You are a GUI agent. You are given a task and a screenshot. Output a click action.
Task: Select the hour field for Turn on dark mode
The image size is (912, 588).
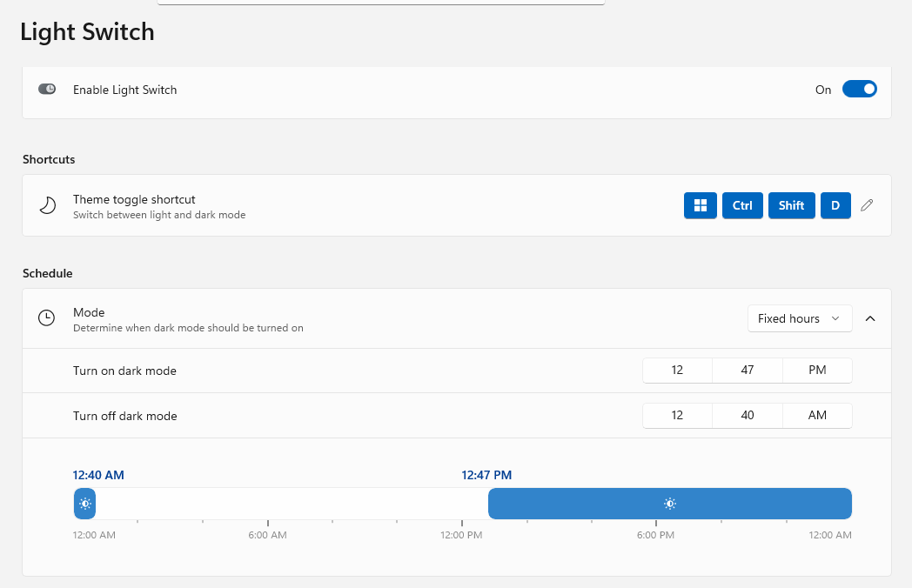[x=677, y=371]
